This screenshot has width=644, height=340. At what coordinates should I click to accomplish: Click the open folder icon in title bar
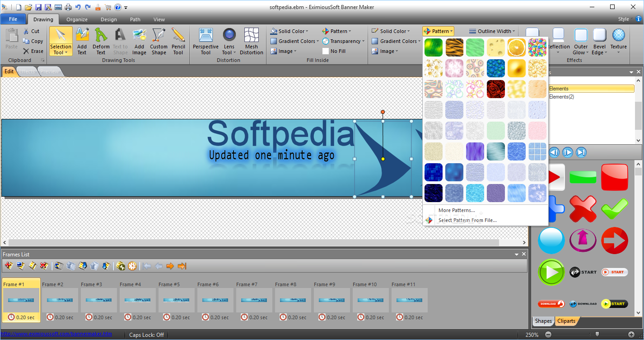tap(28, 7)
